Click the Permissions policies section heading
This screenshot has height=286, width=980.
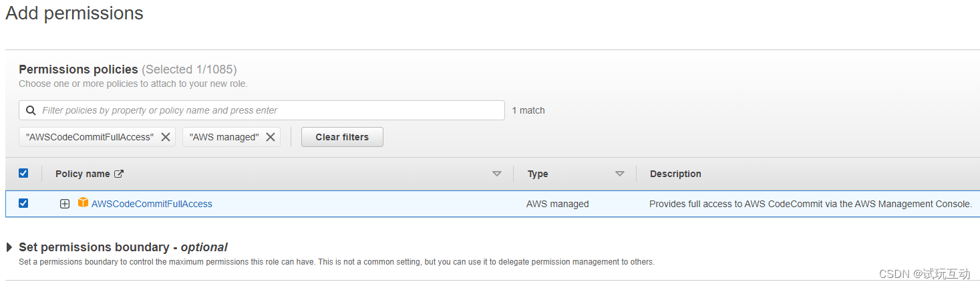pyautogui.click(x=78, y=69)
